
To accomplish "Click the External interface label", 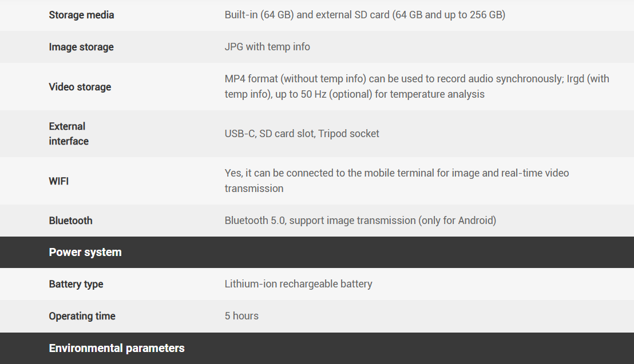I will 68,134.
